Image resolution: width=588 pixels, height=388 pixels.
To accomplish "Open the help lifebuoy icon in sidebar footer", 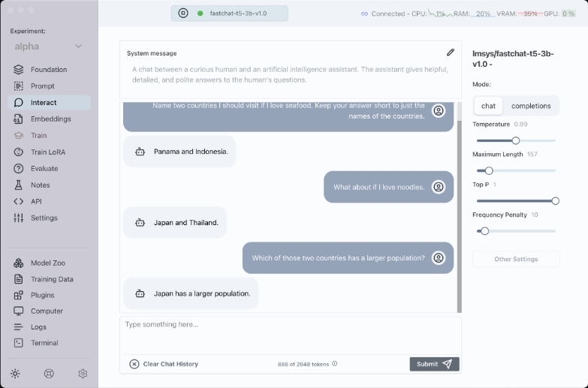I will (x=50, y=373).
